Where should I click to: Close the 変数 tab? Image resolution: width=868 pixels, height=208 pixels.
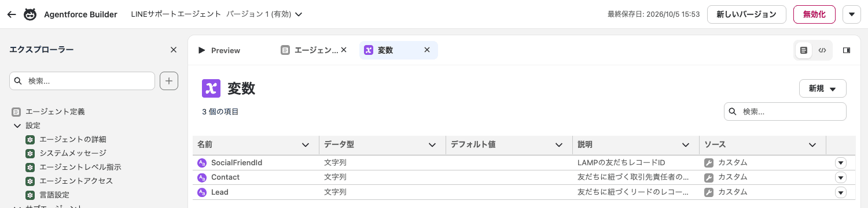coord(427,50)
